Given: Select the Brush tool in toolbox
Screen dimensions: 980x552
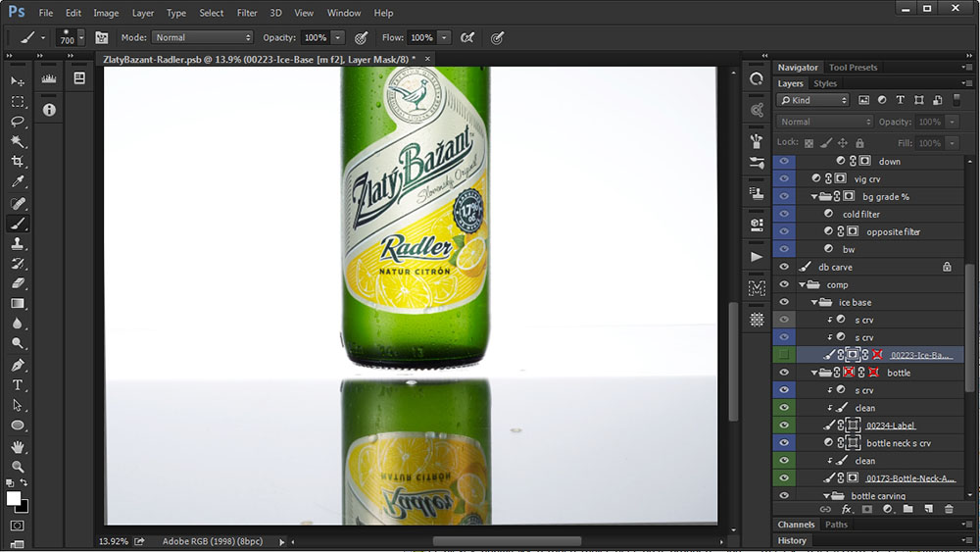Looking at the screenshot, I should click(x=18, y=224).
